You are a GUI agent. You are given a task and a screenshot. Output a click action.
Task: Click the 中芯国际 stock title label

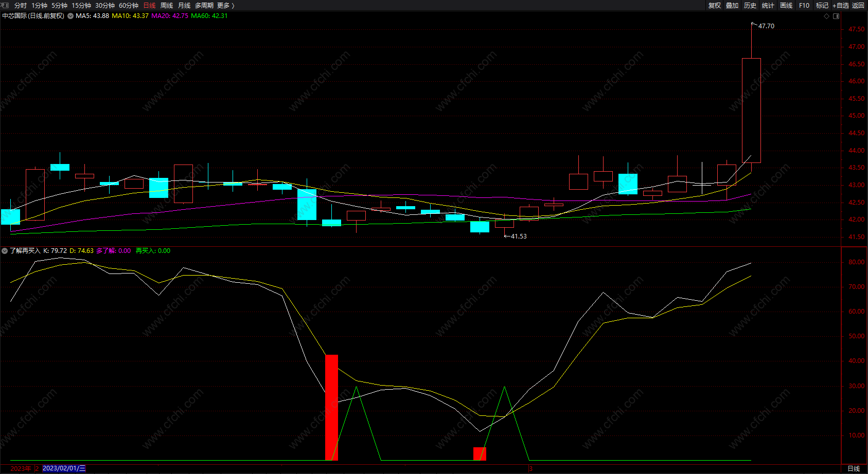pos(33,16)
